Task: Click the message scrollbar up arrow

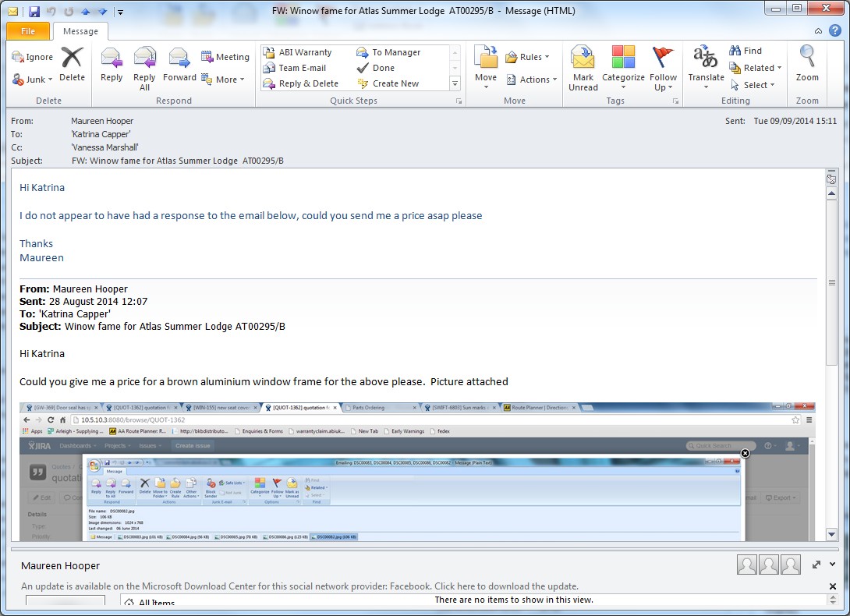Action: (x=831, y=193)
